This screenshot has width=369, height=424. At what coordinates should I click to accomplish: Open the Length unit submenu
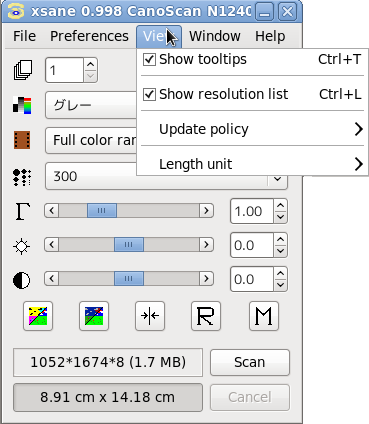pyautogui.click(x=252, y=164)
